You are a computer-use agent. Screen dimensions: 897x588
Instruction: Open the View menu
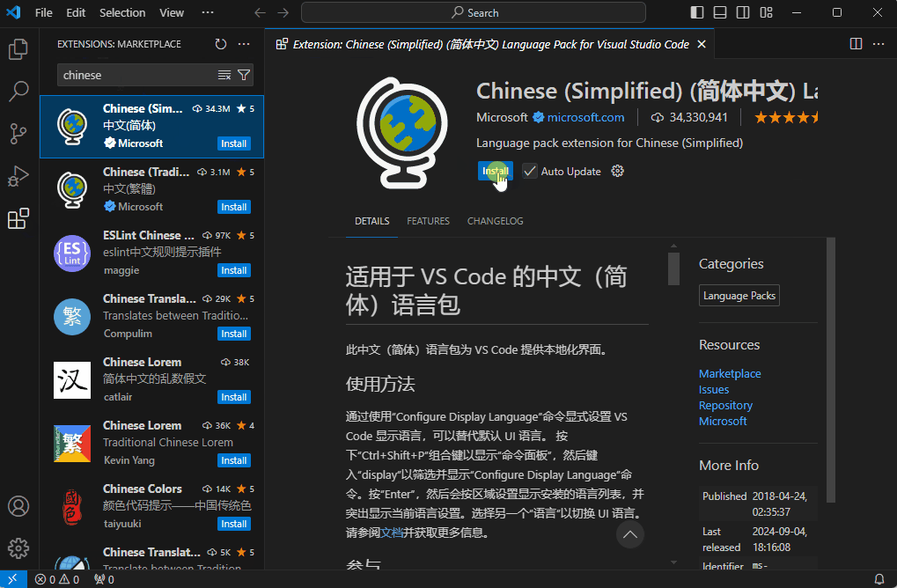[171, 12]
